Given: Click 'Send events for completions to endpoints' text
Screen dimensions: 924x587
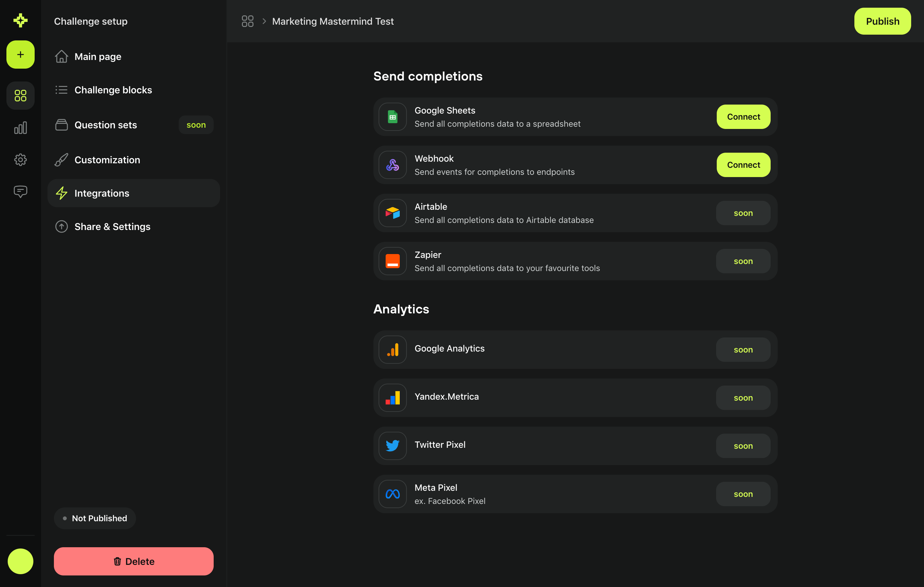Looking at the screenshot, I should (x=495, y=172).
